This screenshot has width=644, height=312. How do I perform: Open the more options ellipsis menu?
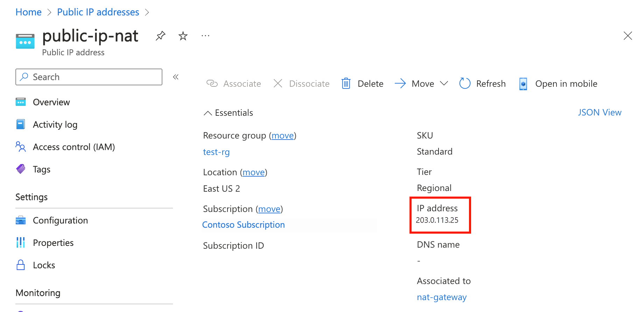tap(205, 36)
